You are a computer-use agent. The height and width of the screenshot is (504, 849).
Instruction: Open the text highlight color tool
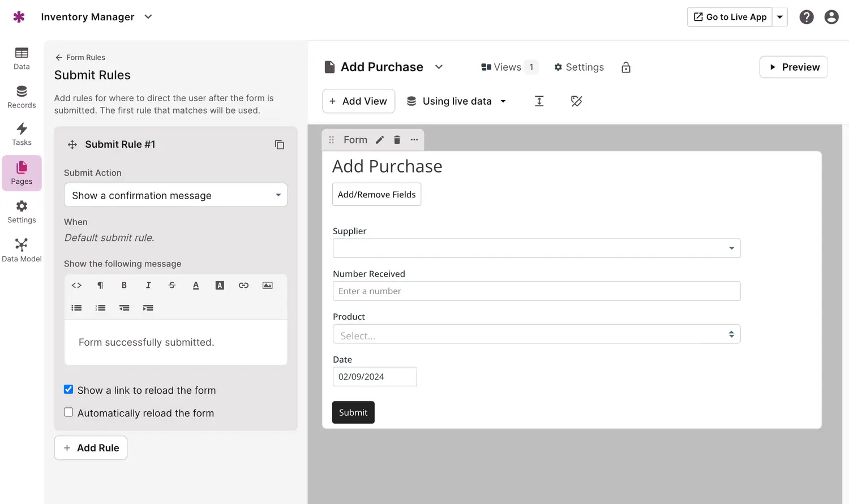220,286
